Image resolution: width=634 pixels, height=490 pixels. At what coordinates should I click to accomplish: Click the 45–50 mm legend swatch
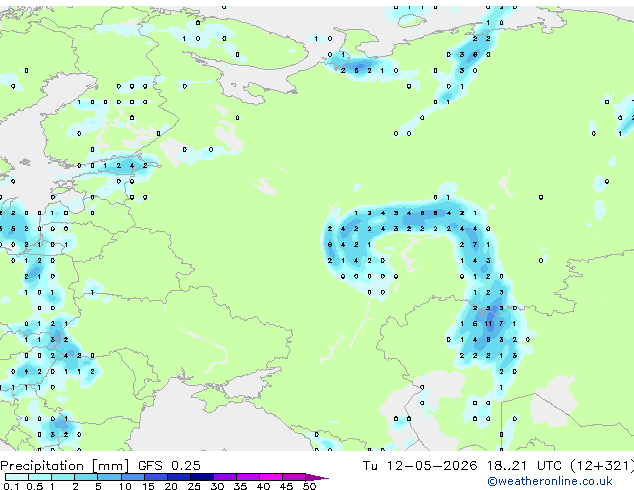click(x=294, y=477)
